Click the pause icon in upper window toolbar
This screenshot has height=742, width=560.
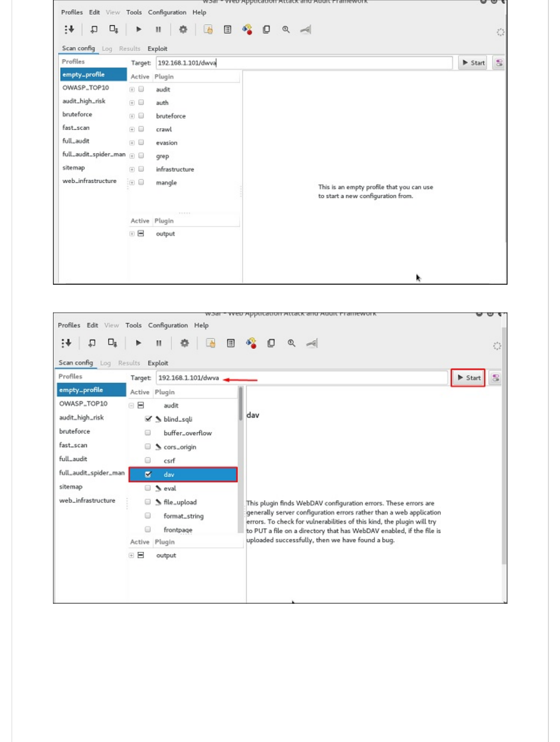(x=158, y=29)
